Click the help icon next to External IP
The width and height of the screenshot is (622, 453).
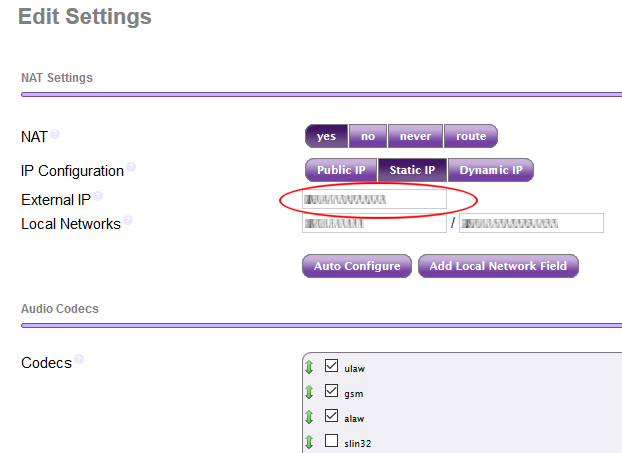tap(98, 197)
